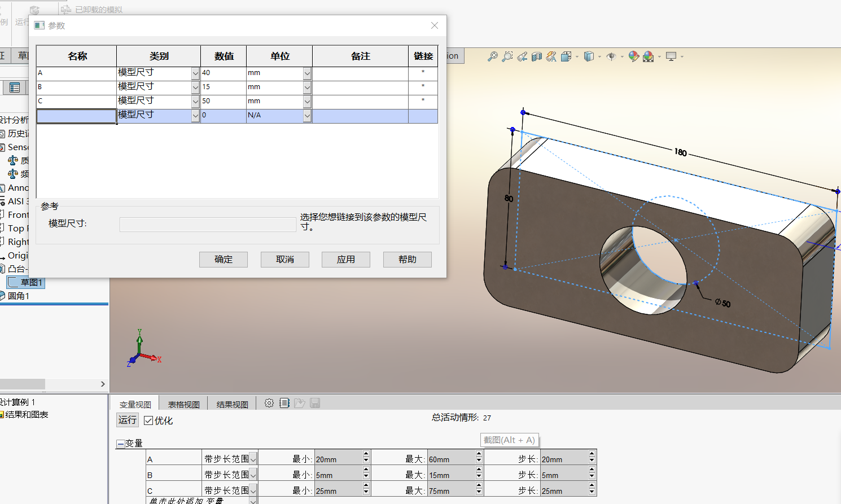This screenshot has width=841, height=504.
Task: Select the 设计算例 1 study entry
Action: [17, 402]
